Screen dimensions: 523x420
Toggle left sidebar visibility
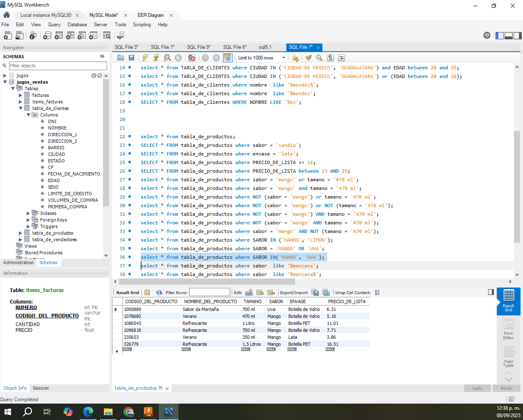click(500, 36)
